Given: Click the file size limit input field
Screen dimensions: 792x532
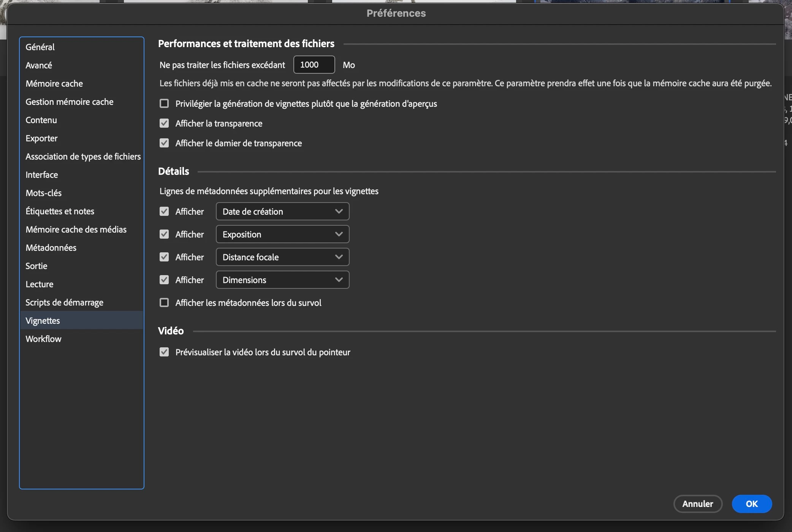Looking at the screenshot, I should [x=314, y=65].
